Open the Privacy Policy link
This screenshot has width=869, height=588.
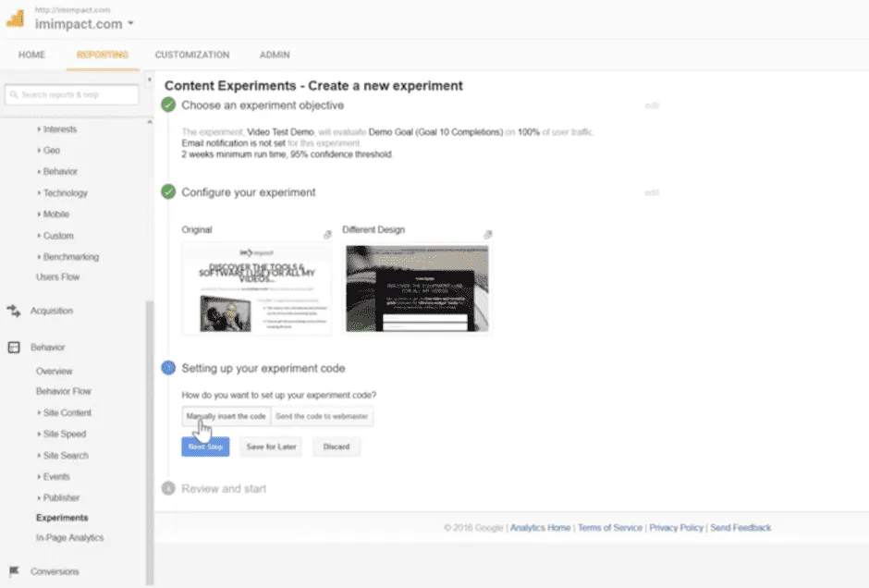click(x=676, y=528)
